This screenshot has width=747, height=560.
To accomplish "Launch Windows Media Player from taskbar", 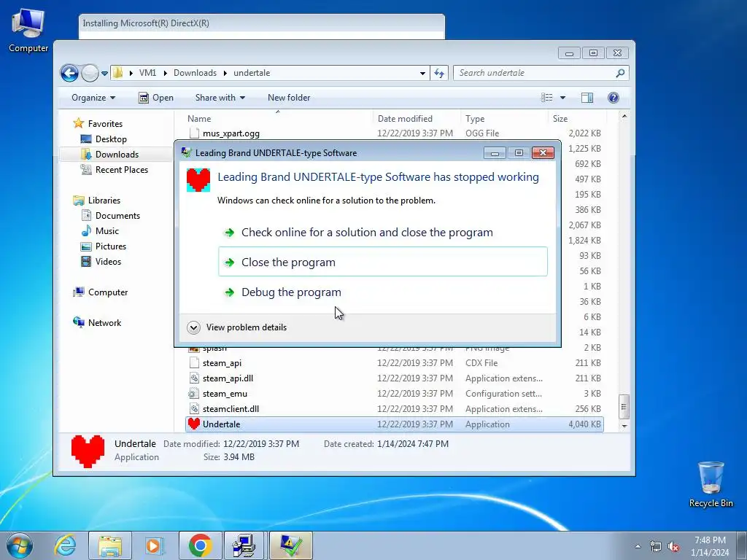I will (x=154, y=545).
